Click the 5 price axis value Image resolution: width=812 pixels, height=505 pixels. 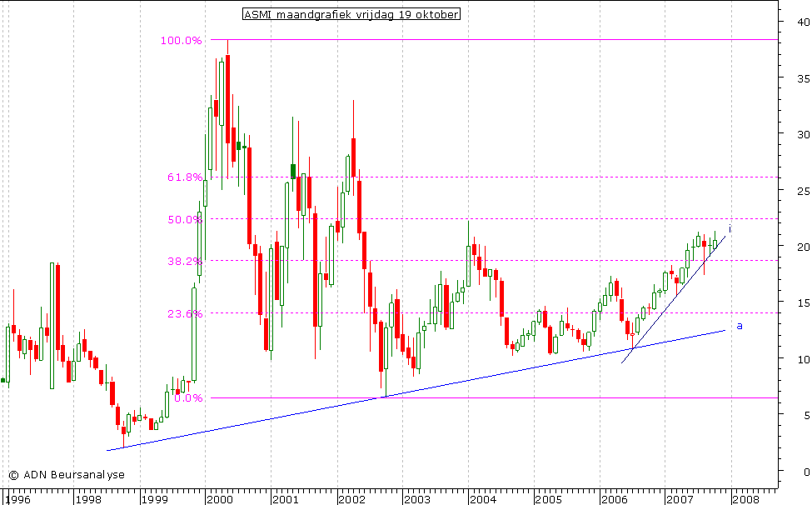(807, 415)
